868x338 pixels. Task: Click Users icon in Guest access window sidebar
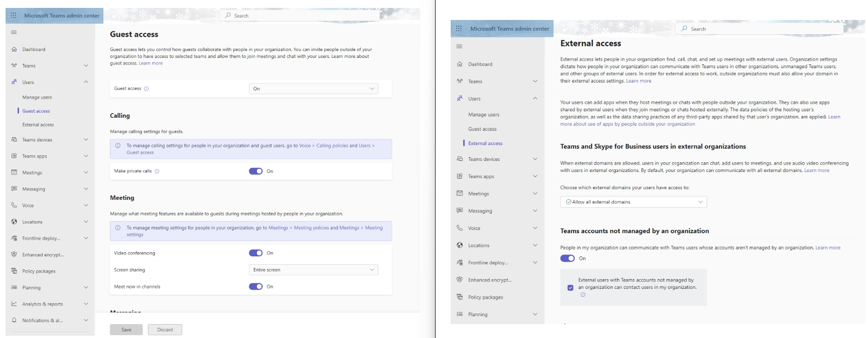pos(14,82)
